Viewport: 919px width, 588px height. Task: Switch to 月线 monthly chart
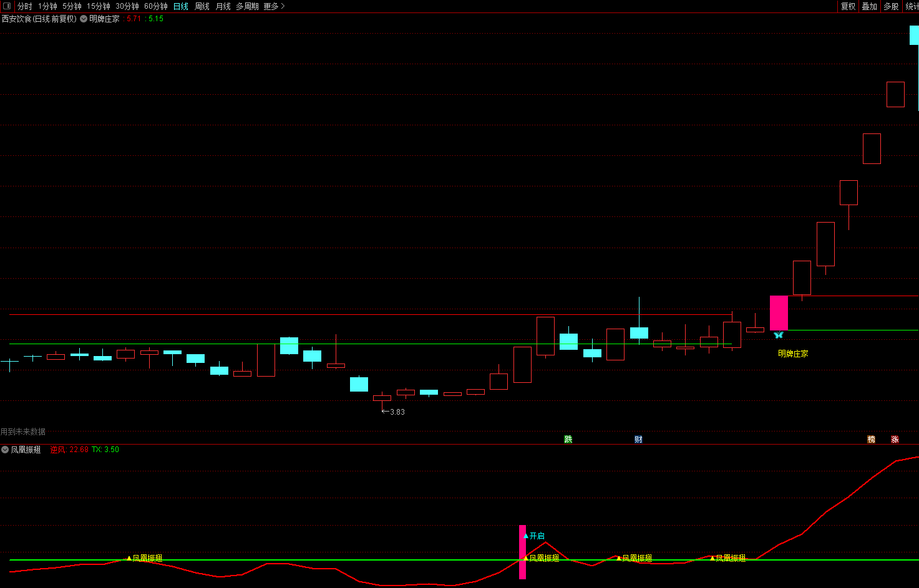(223, 6)
